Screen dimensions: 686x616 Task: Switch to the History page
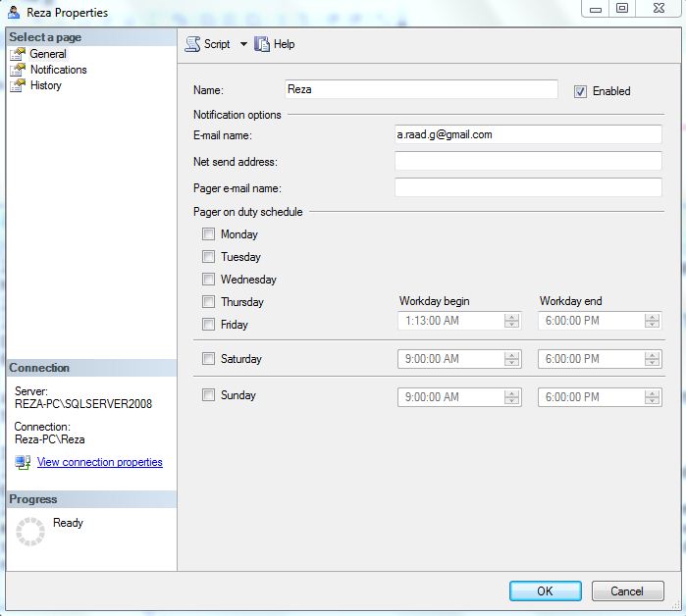point(45,85)
